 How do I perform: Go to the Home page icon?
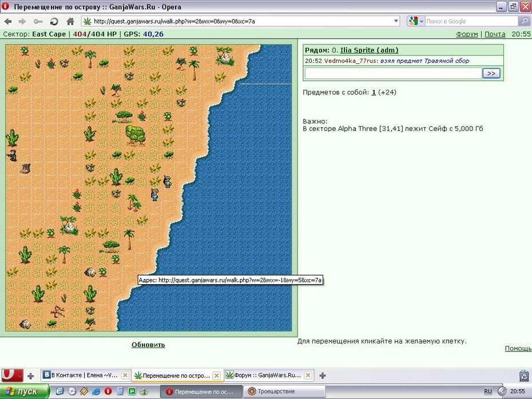(x=70, y=21)
